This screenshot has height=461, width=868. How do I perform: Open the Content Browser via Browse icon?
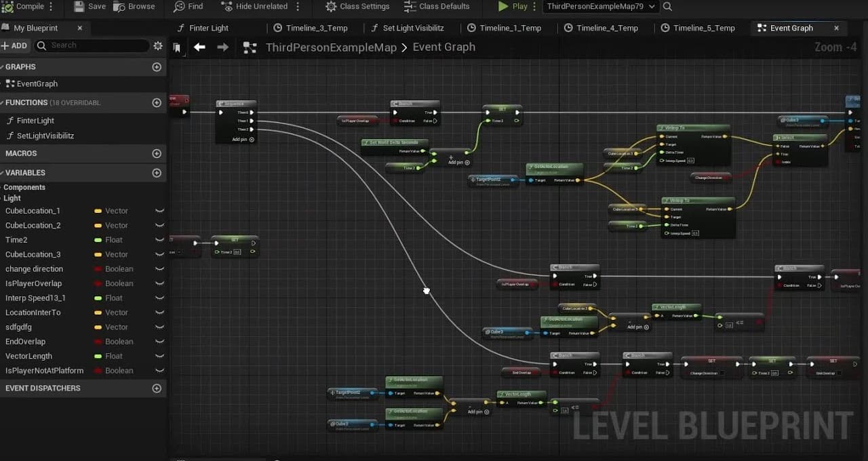tap(118, 5)
